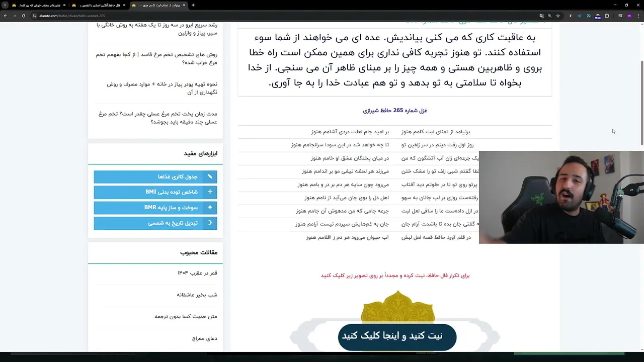Open the blue sound-wave extension icon
The width and height of the screenshot is (644, 362).
pyautogui.click(x=579, y=16)
